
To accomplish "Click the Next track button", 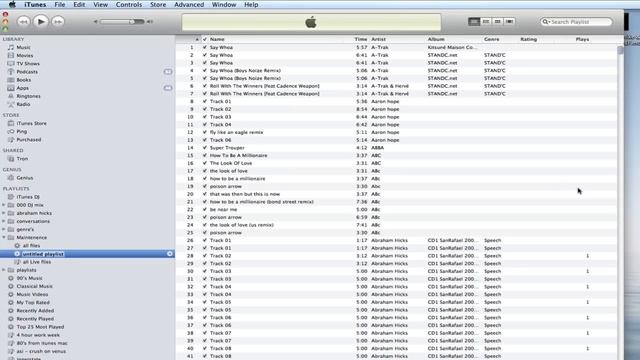I will 58,22.
